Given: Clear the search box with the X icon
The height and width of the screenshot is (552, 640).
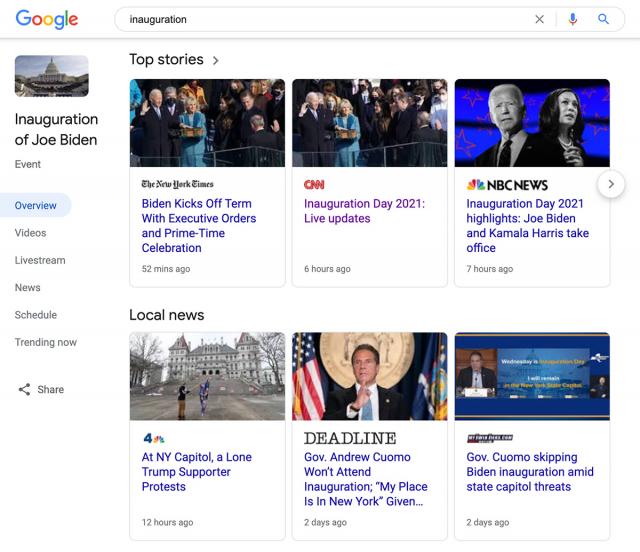Looking at the screenshot, I should [x=539, y=19].
